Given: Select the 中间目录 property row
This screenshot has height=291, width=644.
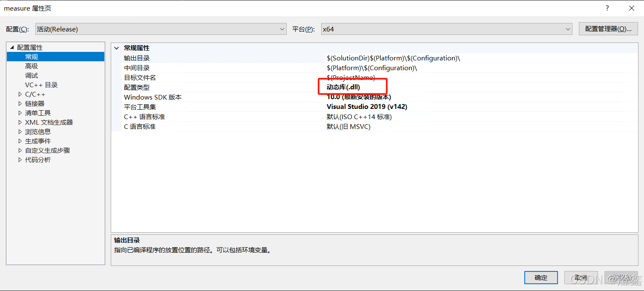Looking at the screenshot, I should [x=375, y=68].
